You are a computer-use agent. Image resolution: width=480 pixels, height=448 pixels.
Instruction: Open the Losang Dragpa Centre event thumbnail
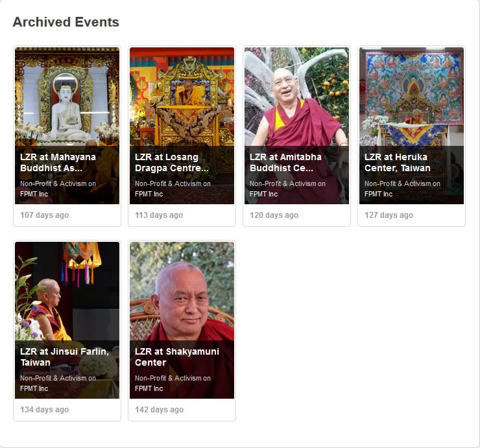(x=182, y=96)
